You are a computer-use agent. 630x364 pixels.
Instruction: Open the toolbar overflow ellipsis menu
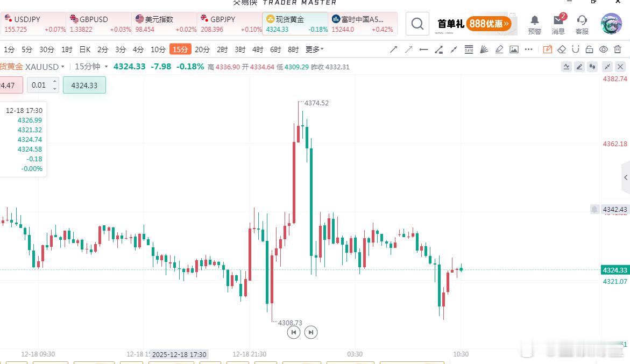(528, 49)
